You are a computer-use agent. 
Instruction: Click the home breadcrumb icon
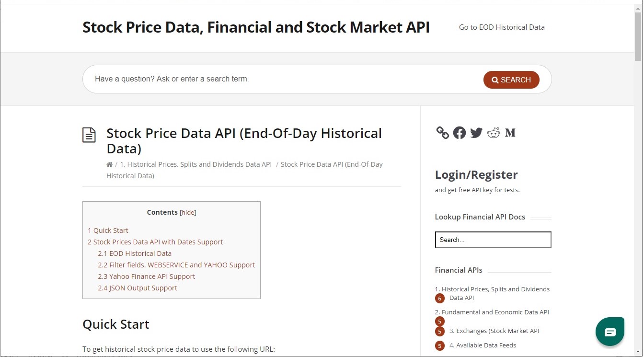click(x=109, y=164)
